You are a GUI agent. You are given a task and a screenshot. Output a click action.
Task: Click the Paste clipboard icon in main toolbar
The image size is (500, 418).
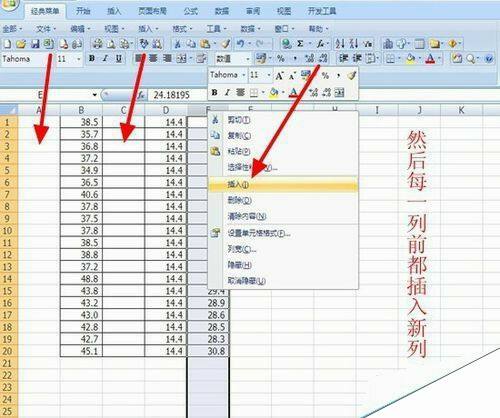(x=206, y=44)
